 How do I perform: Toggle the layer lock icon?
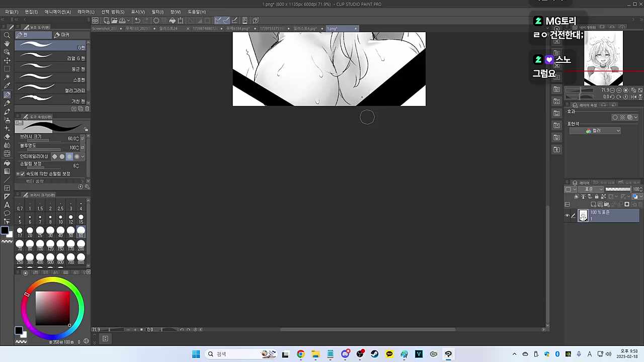(x=597, y=197)
